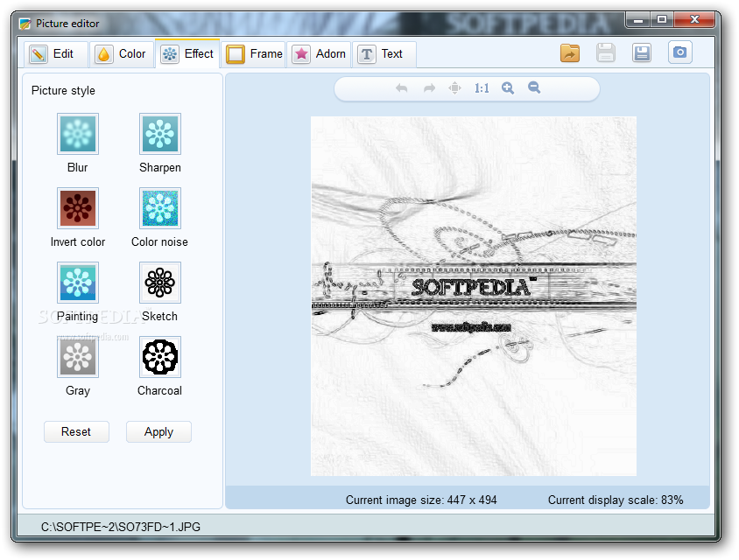Screen dimensions: 739x560
Task: Choose the Sketch effect icon
Action: click(x=159, y=283)
